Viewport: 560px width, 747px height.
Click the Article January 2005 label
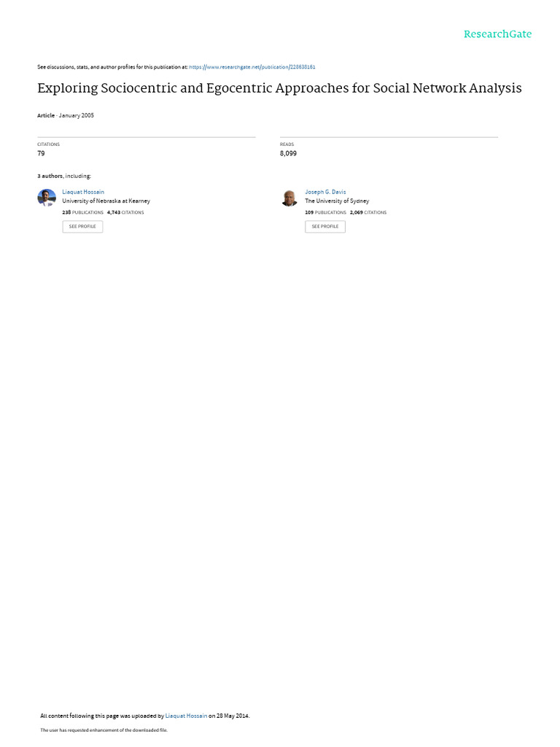(x=66, y=116)
